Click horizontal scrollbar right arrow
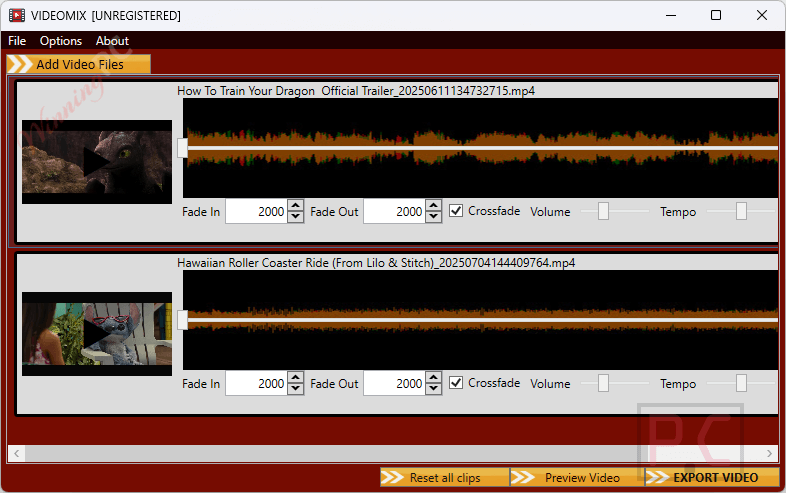 (x=769, y=453)
